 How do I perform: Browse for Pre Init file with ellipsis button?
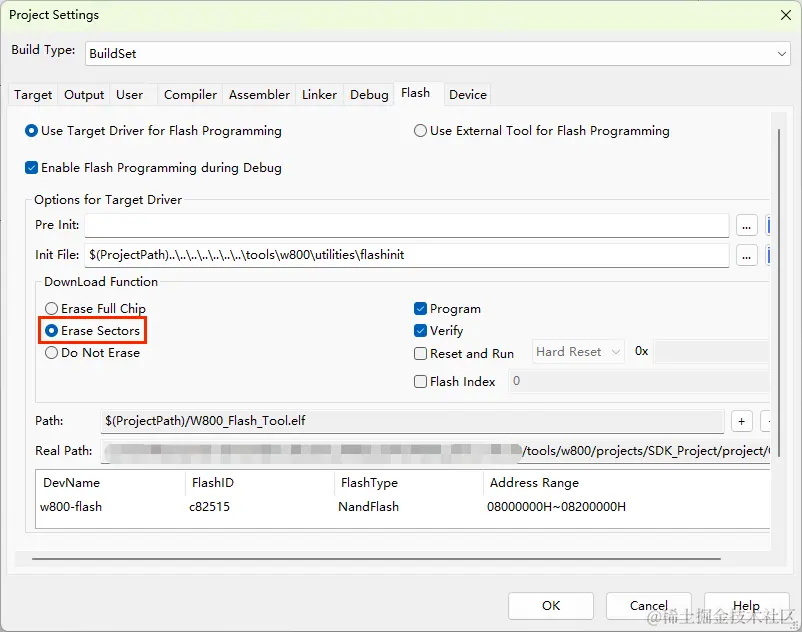point(746,225)
